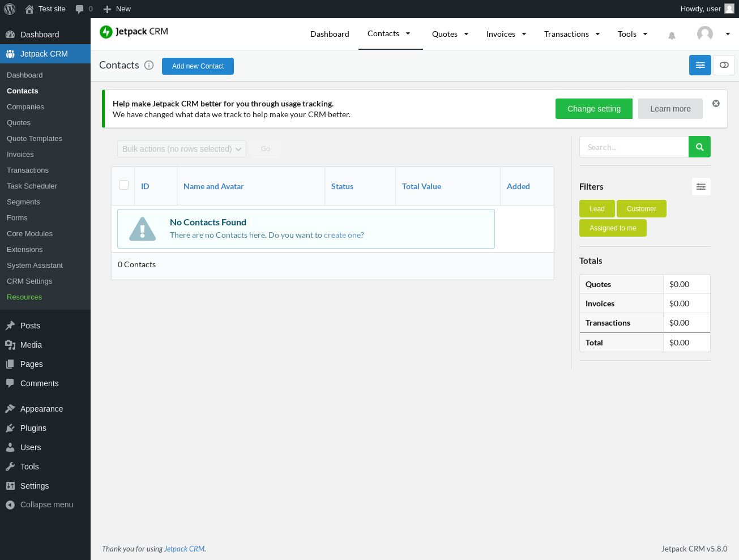The width and height of the screenshot is (739, 560).
Task: Open the comments bubble in admin bar
Action: (x=79, y=9)
